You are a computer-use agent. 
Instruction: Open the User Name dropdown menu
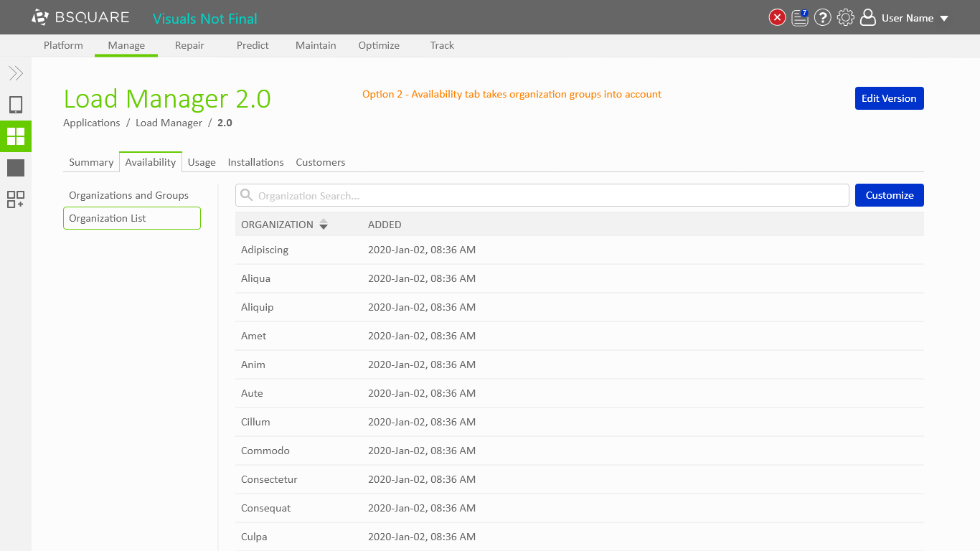pos(907,18)
